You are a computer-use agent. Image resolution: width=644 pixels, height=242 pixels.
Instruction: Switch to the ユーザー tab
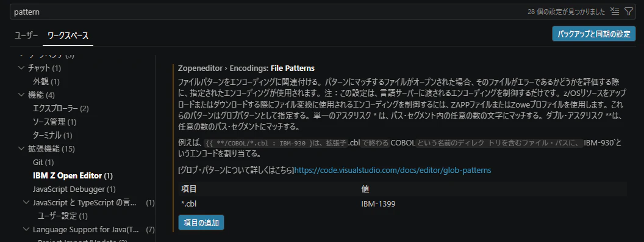click(x=26, y=35)
